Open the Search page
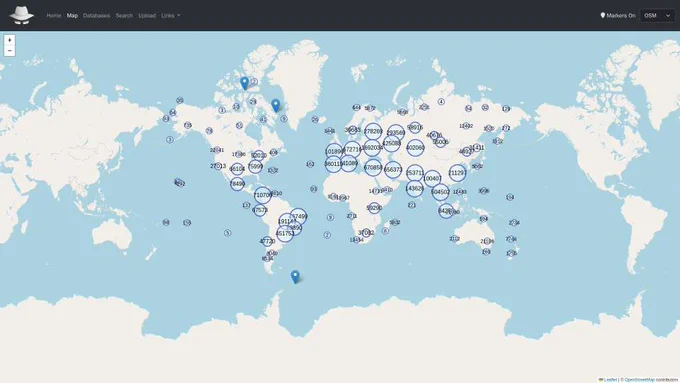The height and width of the screenshot is (383, 680). pos(124,16)
